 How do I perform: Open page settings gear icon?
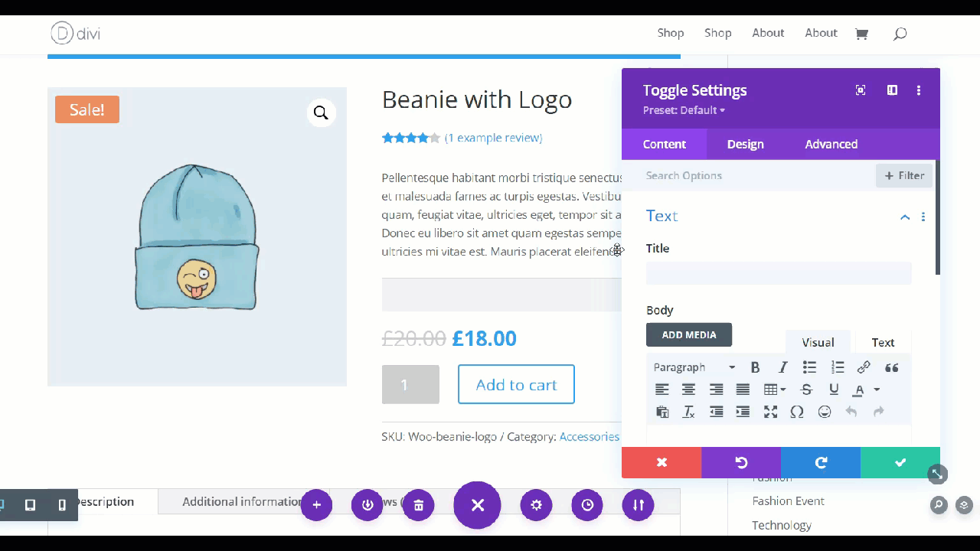536,505
